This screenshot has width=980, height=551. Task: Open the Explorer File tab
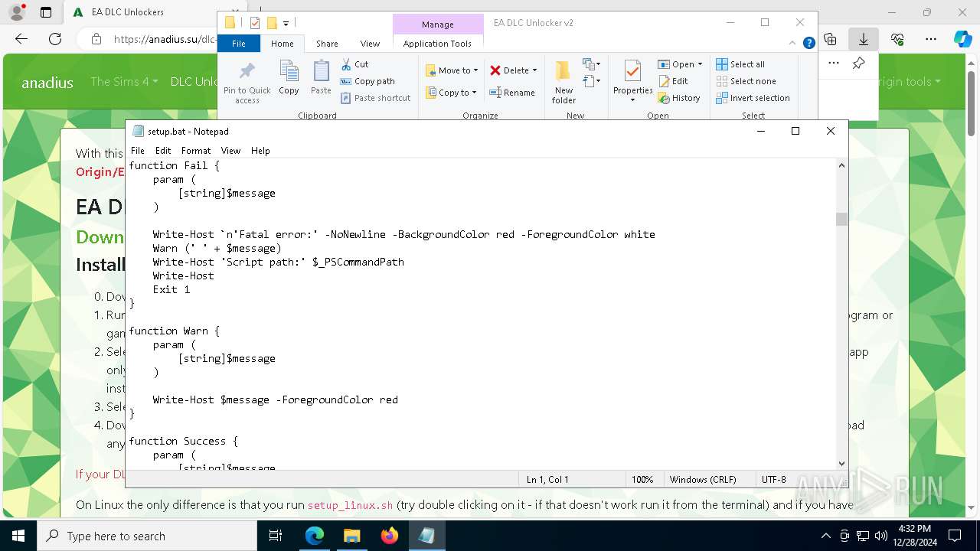coord(239,44)
